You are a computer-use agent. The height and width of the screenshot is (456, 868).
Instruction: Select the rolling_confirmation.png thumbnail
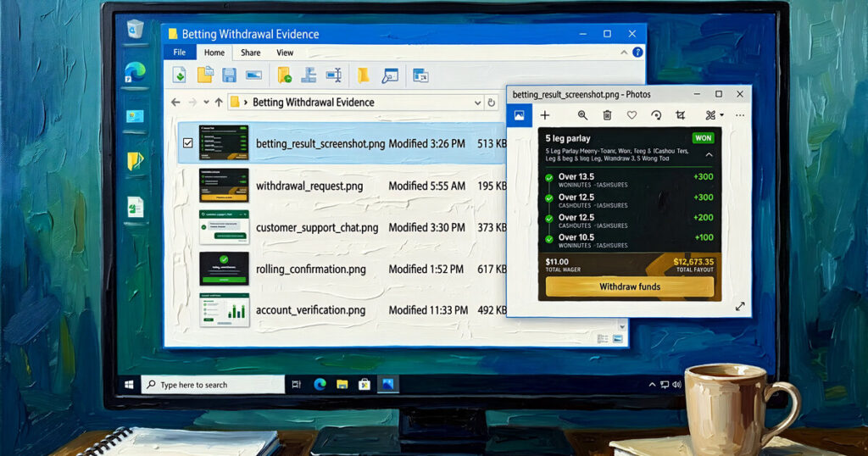click(224, 269)
